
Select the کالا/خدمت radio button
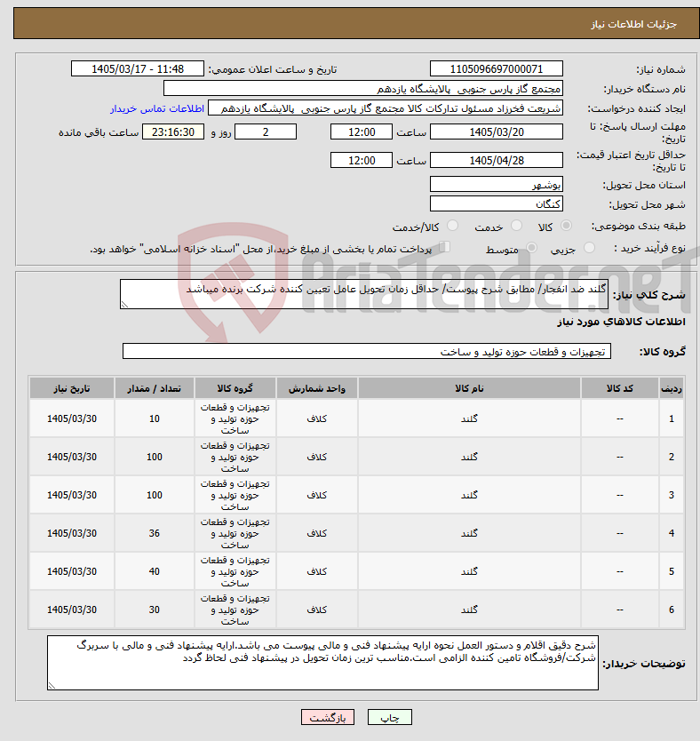coord(452,226)
